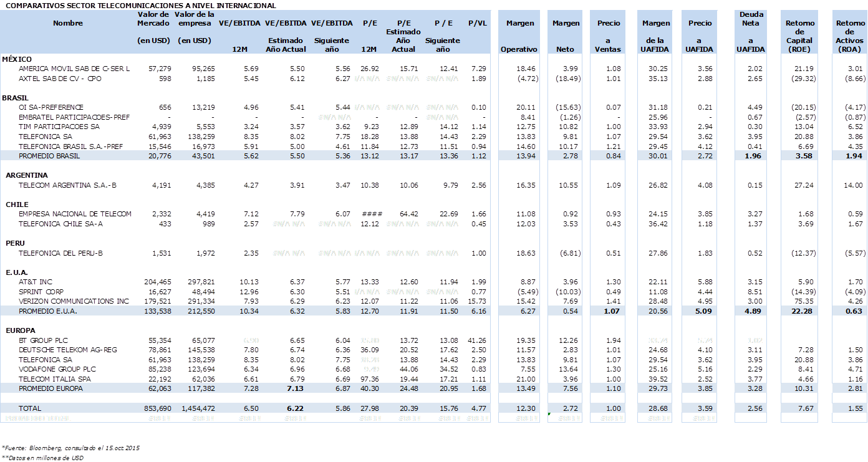868x462 pixels.
Task: Click the 'Margen Neto' column header
Action: pyautogui.click(x=566, y=36)
